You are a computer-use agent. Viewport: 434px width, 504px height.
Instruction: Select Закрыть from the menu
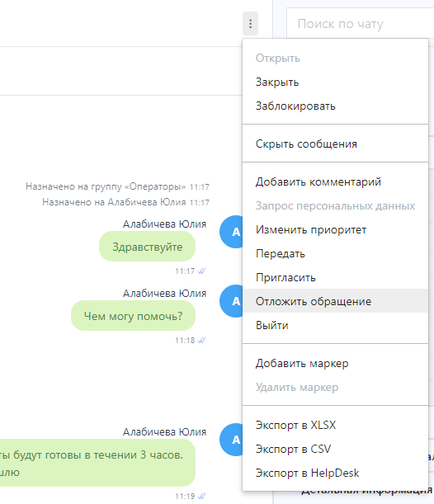(x=335, y=82)
